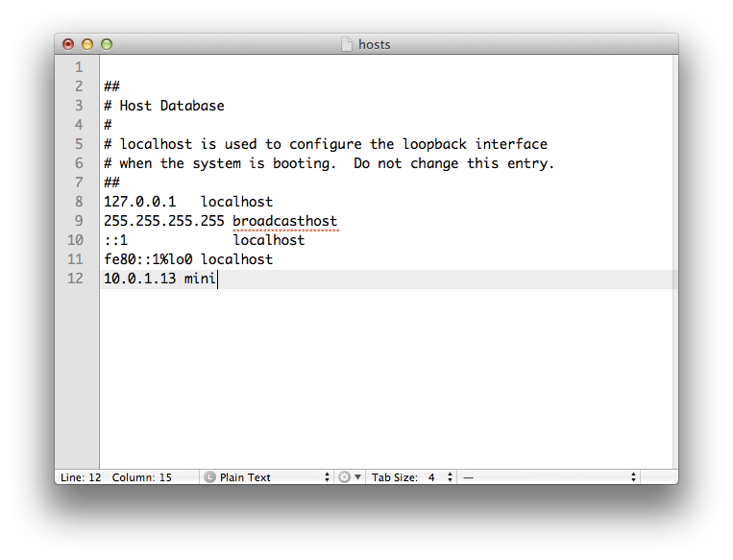Close the hosts window
The width and height of the screenshot is (733, 560).
68,44
